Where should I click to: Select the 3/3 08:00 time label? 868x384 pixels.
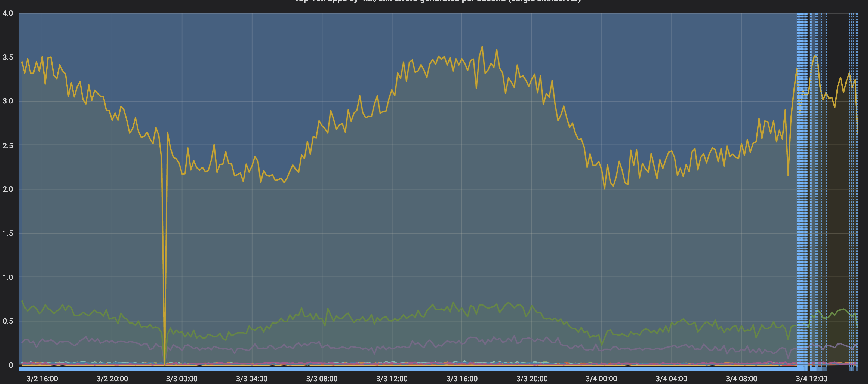[322, 379]
